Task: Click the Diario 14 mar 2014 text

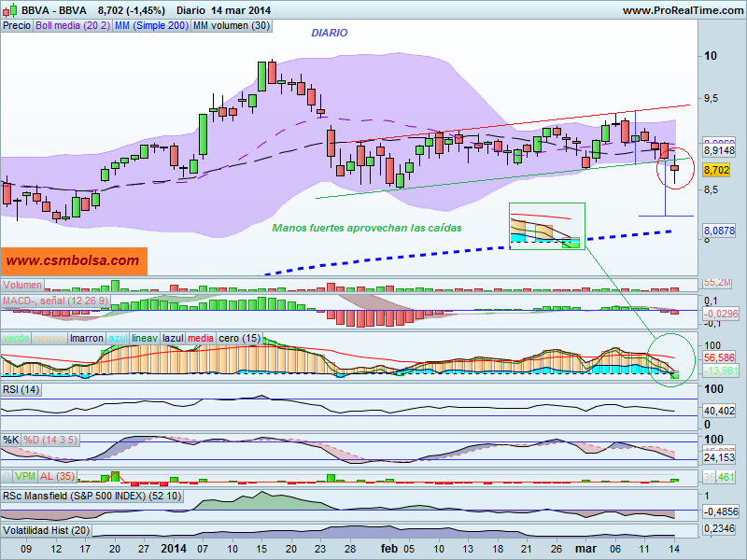Action: click(x=223, y=10)
